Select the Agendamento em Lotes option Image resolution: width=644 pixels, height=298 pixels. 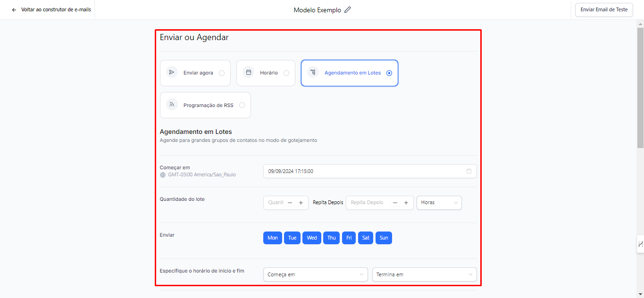click(389, 73)
